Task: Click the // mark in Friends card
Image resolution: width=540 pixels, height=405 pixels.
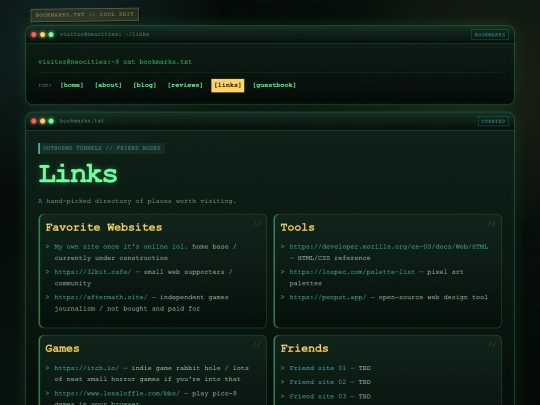Action: (492, 345)
